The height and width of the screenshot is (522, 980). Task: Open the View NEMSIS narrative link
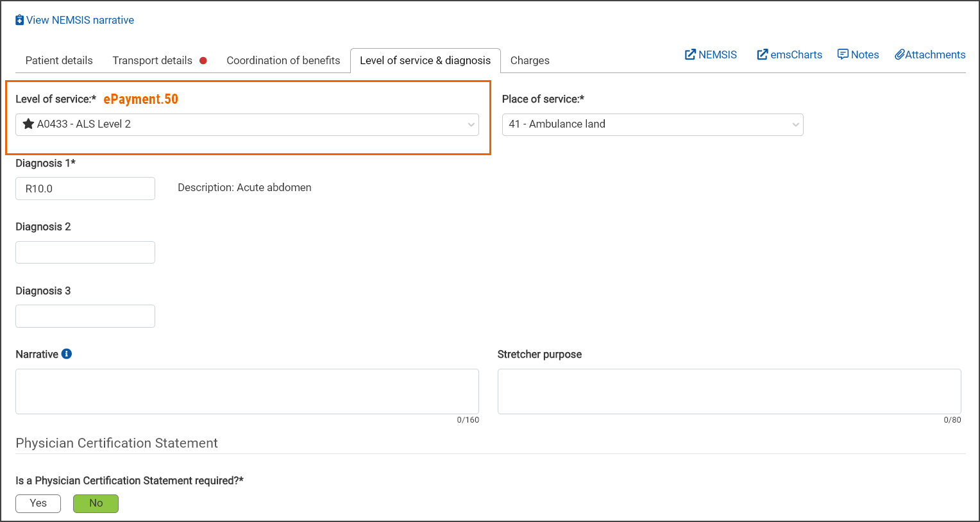[80, 21]
